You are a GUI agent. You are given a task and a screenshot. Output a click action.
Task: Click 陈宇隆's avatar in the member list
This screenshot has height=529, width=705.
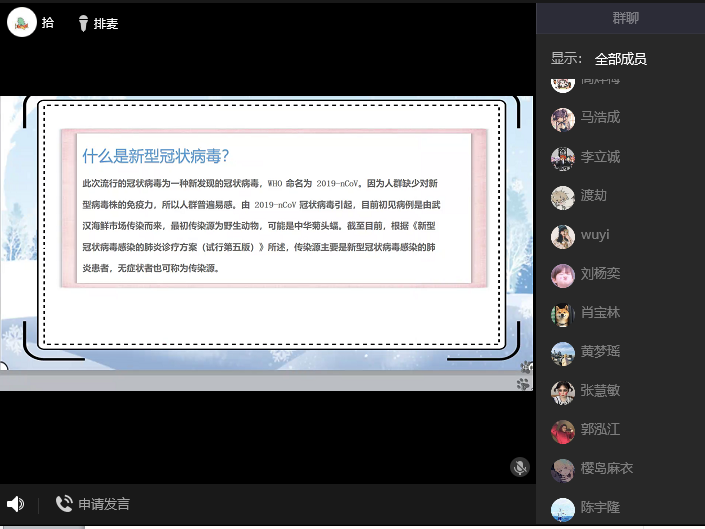(x=563, y=509)
